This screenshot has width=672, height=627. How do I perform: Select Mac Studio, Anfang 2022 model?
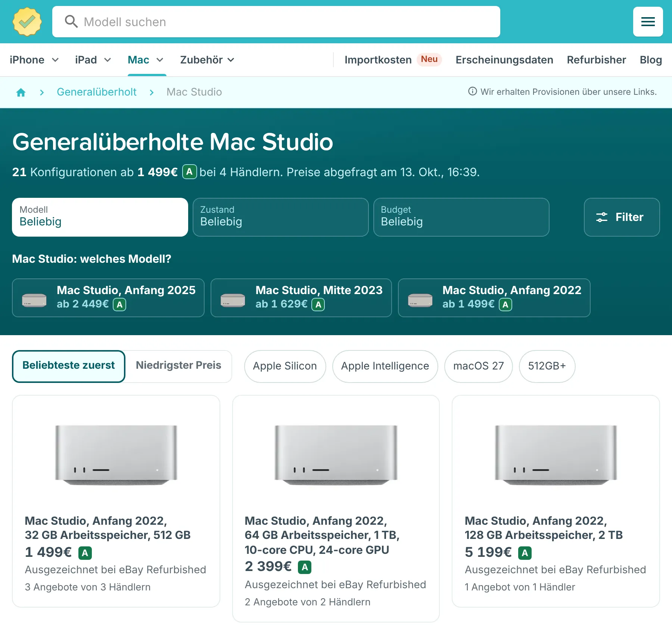click(x=494, y=298)
